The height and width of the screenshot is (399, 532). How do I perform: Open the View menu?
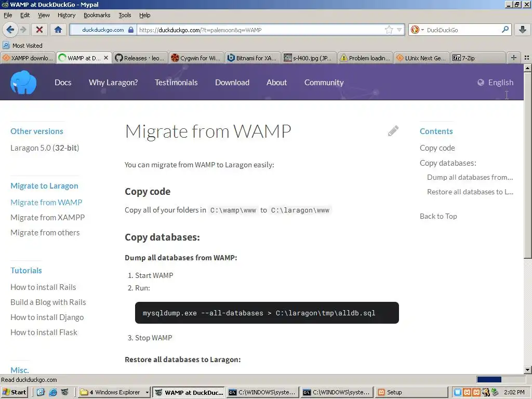[44, 15]
